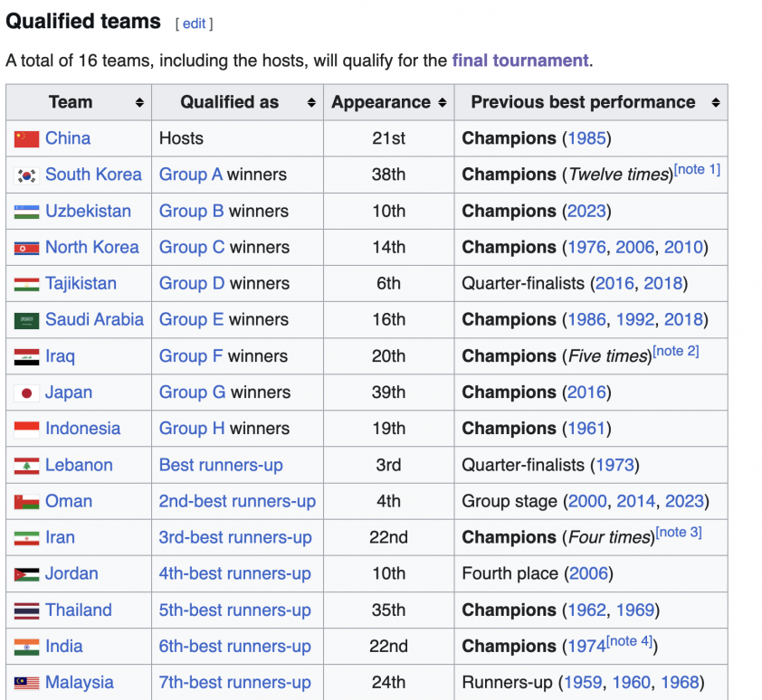Image resolution: width=762 pixels, height=700 pixels.
Task: Open the edit link beside Qualified teams
Action: pos(194,24)
